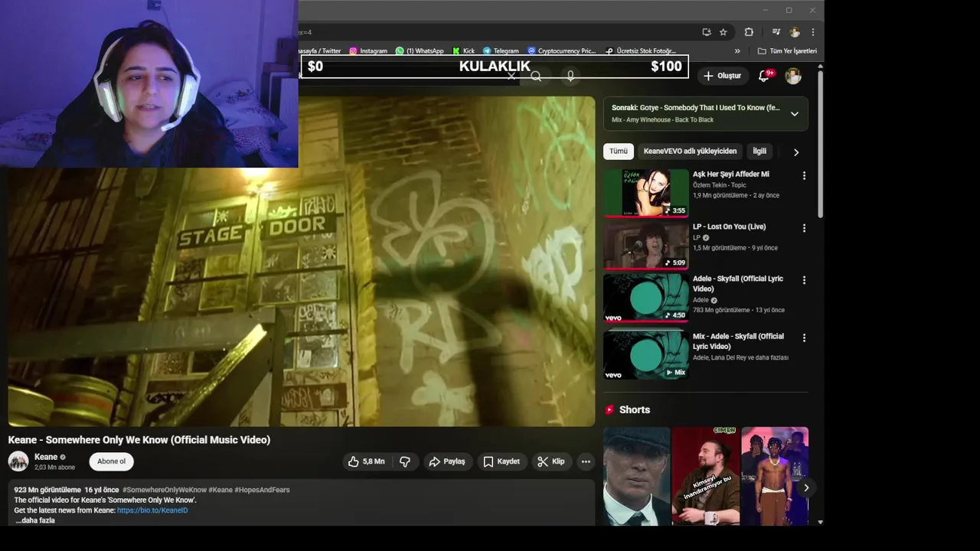This screenshot has width=980, height=551.
Task: Open Tüm Yer İşaretleri bookmarks folder
Action: pyautogui.click(x=787, y=51)
